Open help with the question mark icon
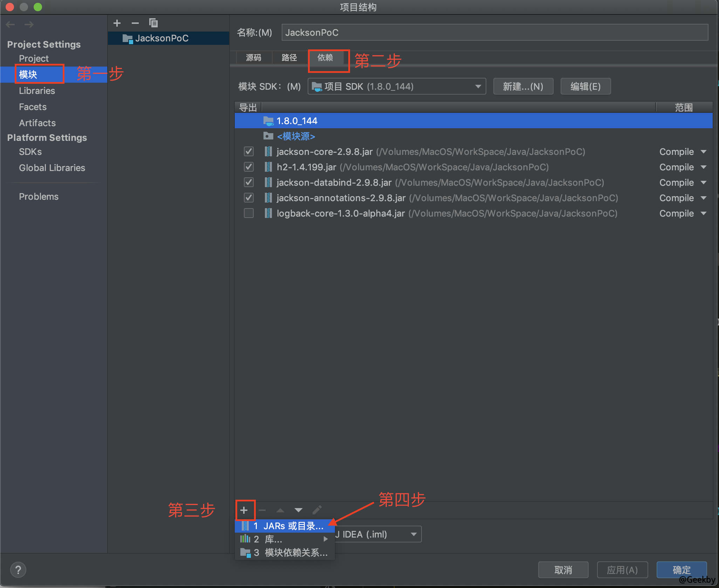The width and height of the screenshot is (719, 588). pos(18,569)
